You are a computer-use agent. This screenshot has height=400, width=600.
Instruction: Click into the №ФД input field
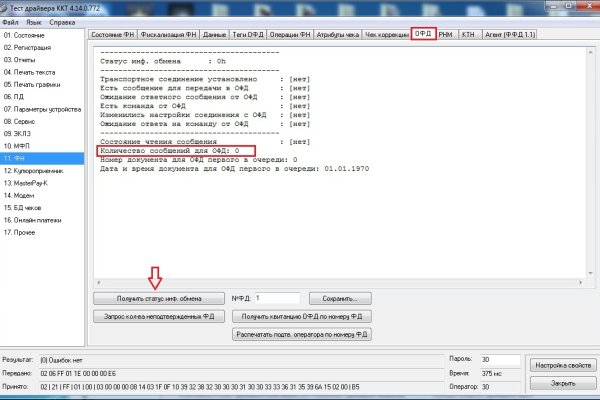(276, 298)
